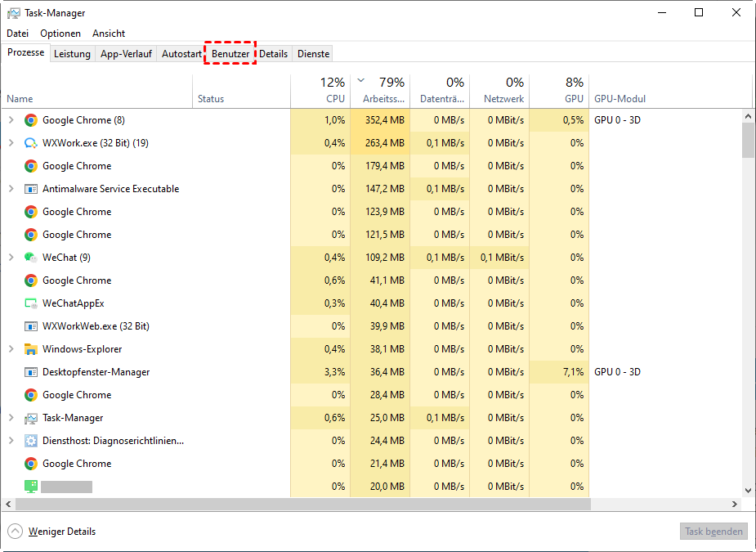Click the WeChatAppEx process icon
The height and width of the screenshot is (552, 756).
click(x=31, y=303)
